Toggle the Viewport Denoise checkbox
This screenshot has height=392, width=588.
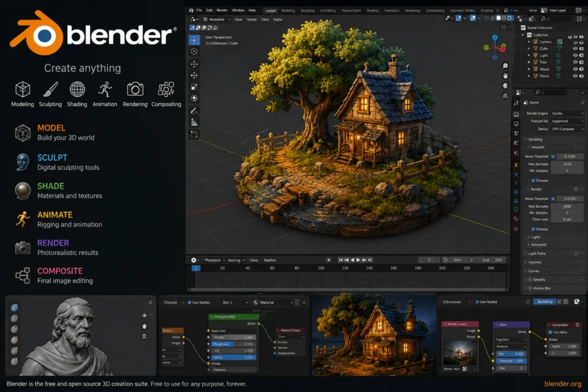[x=533, y=181]
